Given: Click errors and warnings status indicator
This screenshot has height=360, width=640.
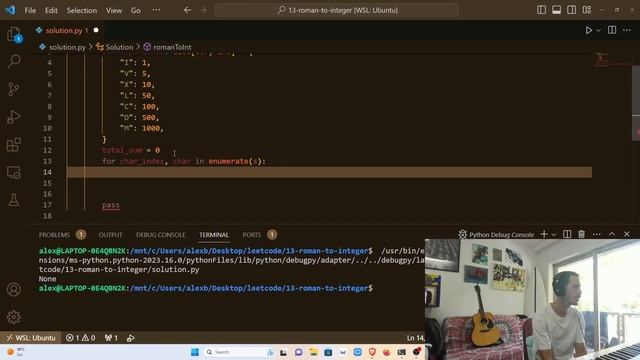Looking at the screenshot, I should pyautogui.click(x=80, y=338).
